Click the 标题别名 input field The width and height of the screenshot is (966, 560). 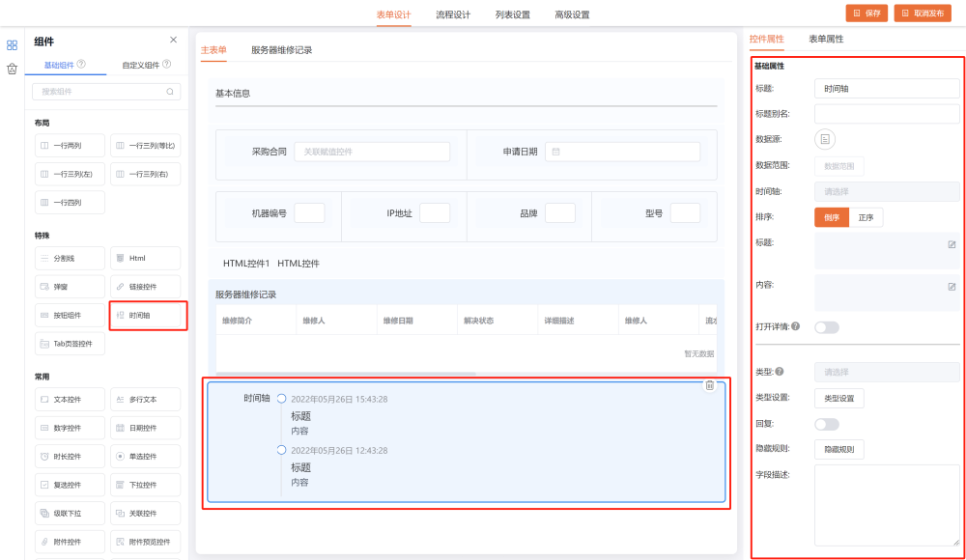click(887, 114)
